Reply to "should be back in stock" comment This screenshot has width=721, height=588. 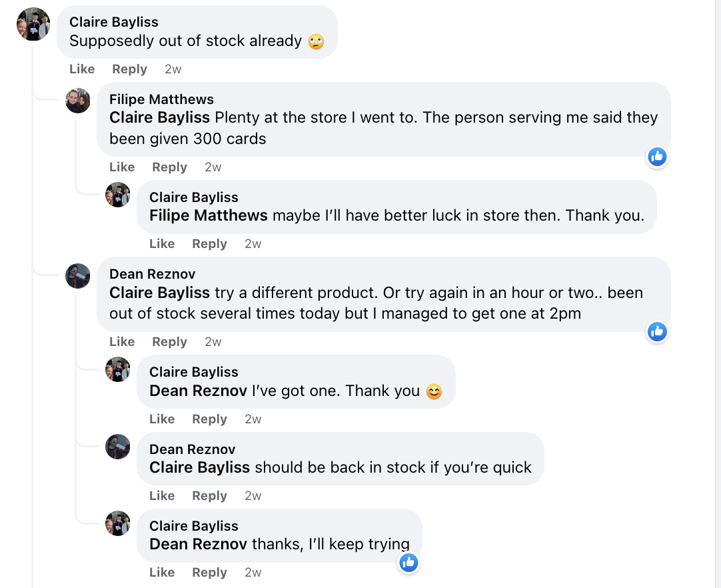209,496
